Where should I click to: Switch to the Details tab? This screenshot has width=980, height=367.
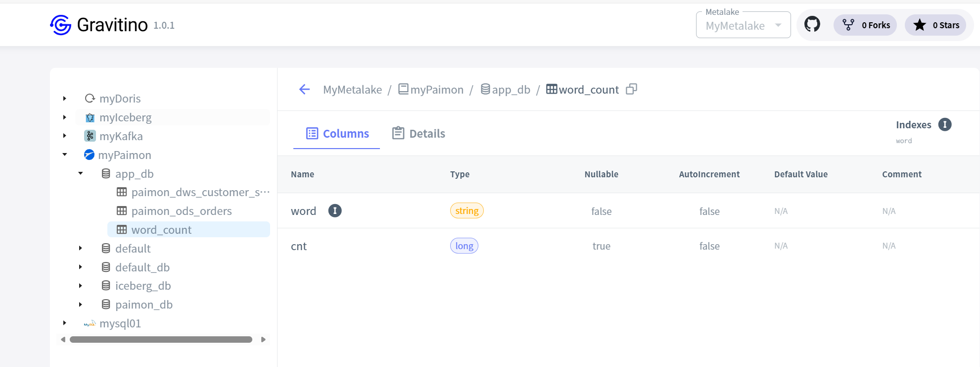click(418, 134)
